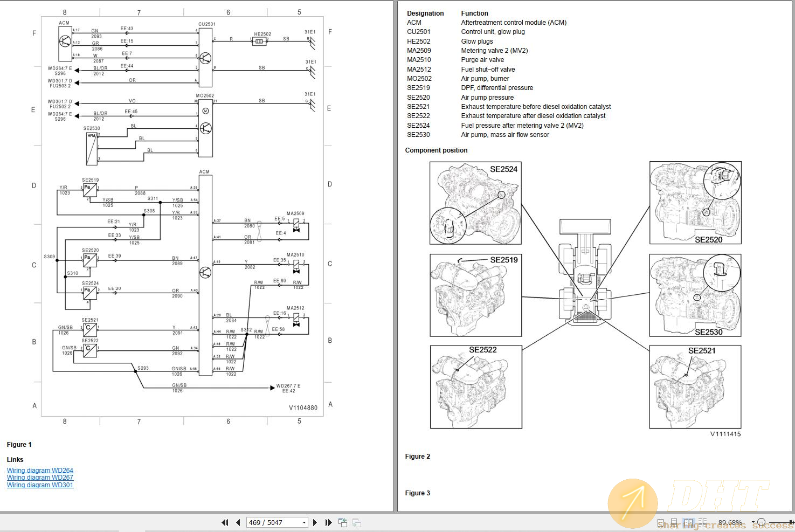Click the previous view icon
The image size is (795, 532).
coord(343,522)
